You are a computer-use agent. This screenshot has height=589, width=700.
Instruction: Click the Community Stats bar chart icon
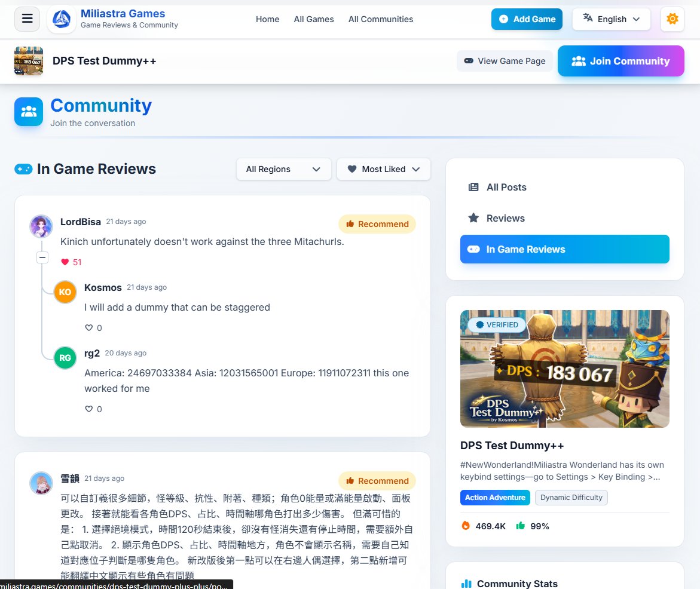pyautogui.click(x=466, y=584)
